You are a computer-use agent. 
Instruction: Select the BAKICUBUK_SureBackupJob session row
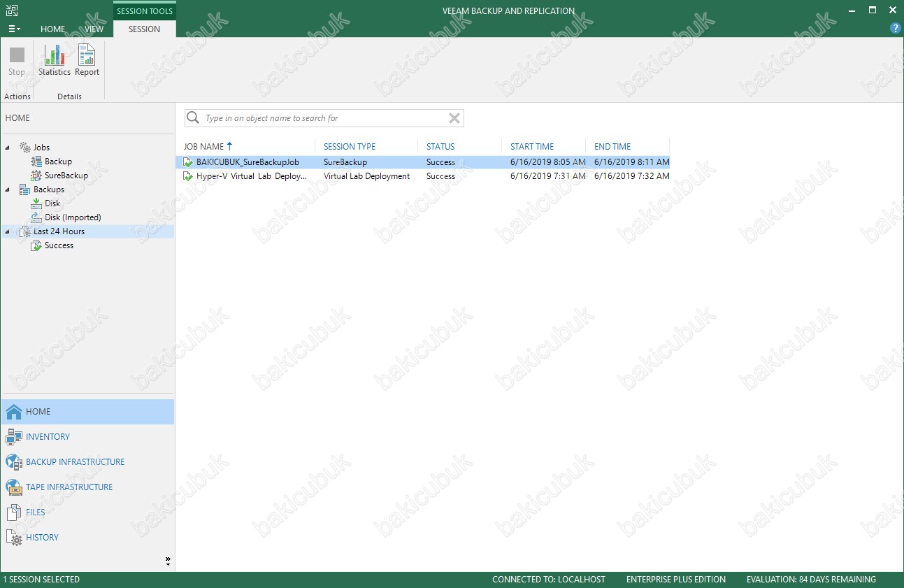tap(424, 162)
